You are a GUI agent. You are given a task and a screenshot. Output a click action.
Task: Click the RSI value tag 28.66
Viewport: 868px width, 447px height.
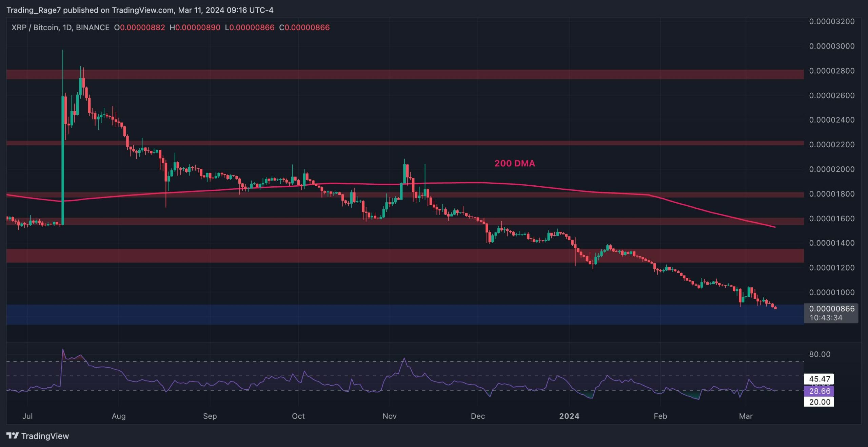[819, 391]
